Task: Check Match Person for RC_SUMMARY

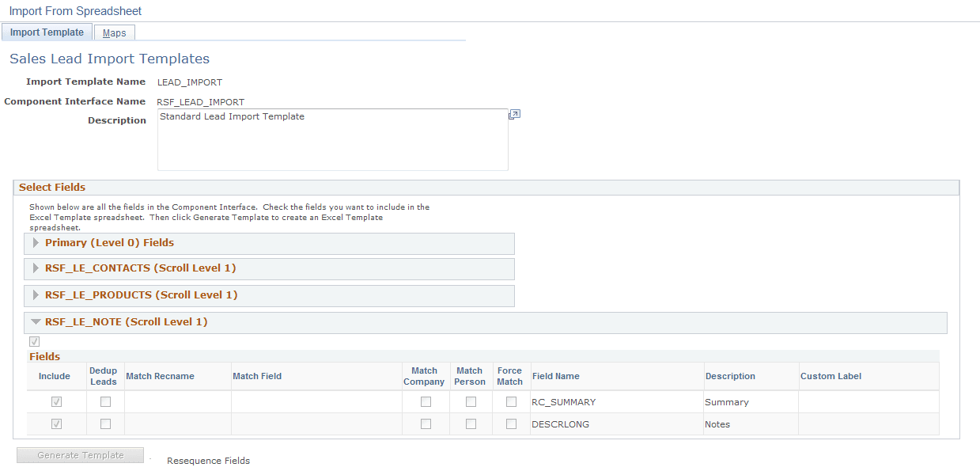Action: pos(471,401)
